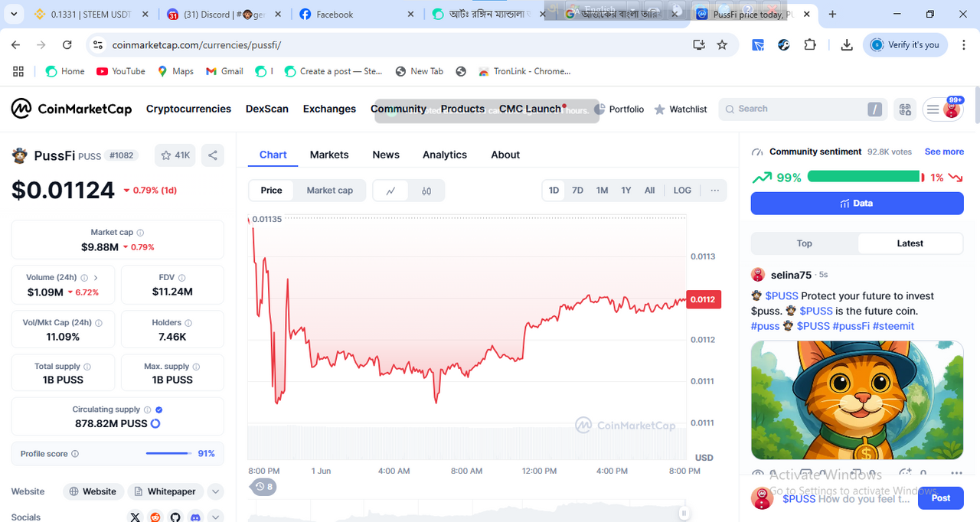Click See more in Community sentiment
This screenshot has height=522, width=980.
click(x=944, y=152)
